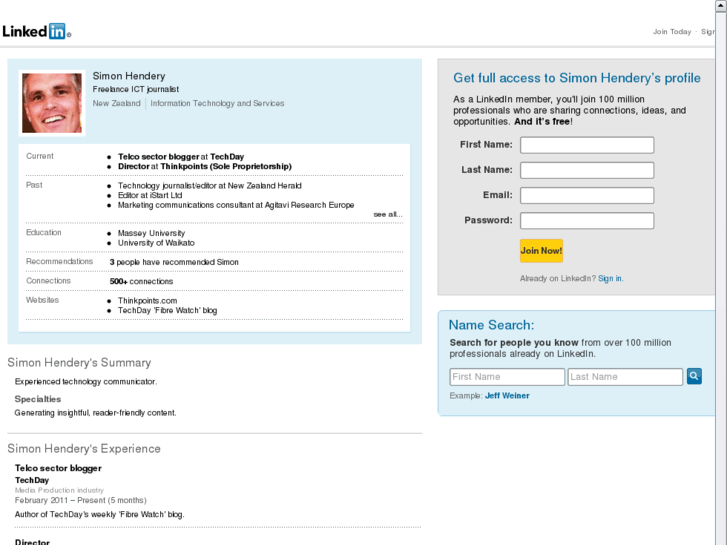Image resolution: width=727 pixels, height=545 pixels.
Task: Click 'Telco sector blogger at TechDay' entry
Action: [x=181, y=157]
